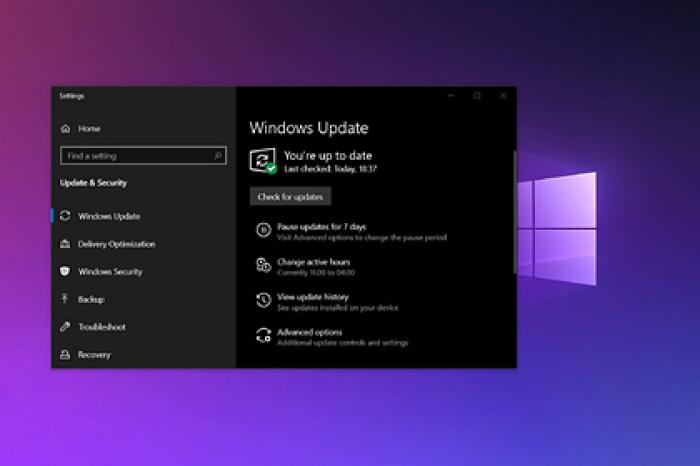Screen dimensions: 700x466
Task: Click the Home house icon
Action: [x=65, y=129]
